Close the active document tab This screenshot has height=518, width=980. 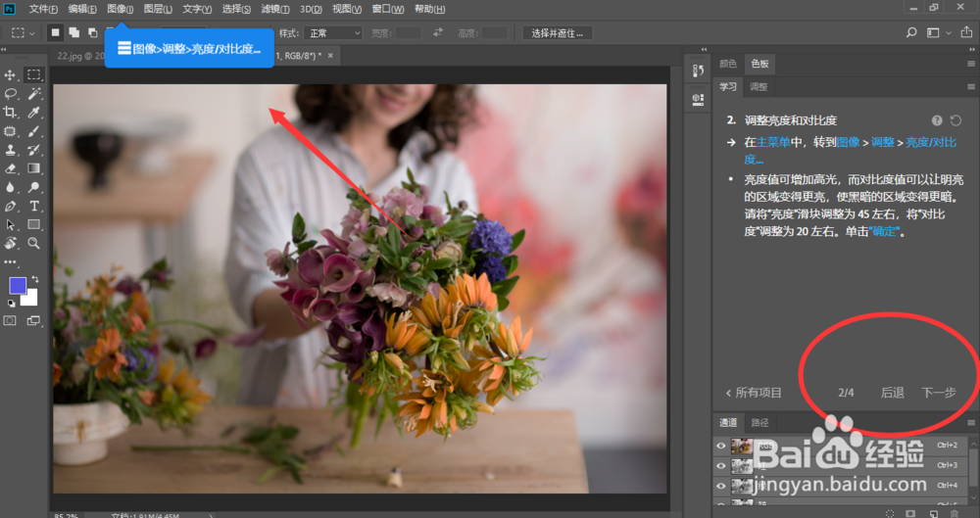click(330, 56)
